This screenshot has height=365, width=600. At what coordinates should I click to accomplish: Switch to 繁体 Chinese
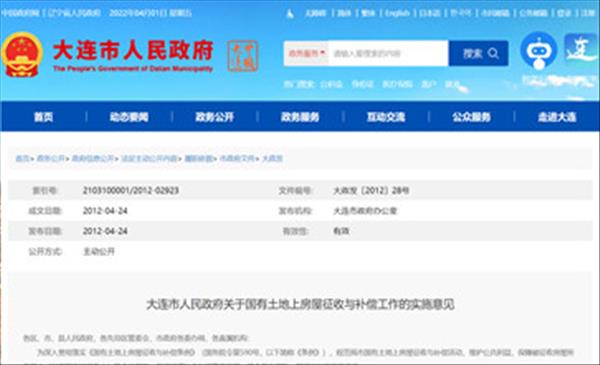click(x=368, y=13)
